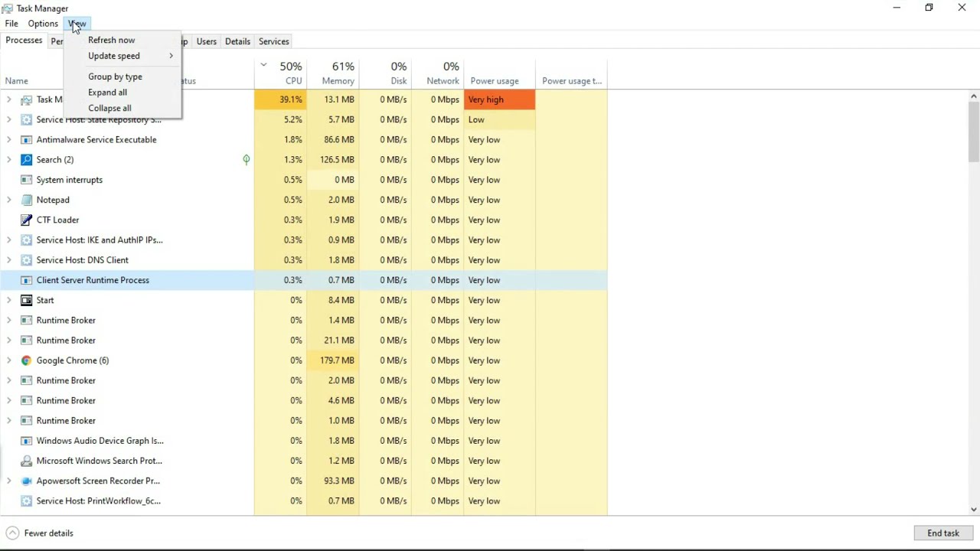Choose Collapse all in View menu
The image size is (980, 551).
[x=122, y=108]
